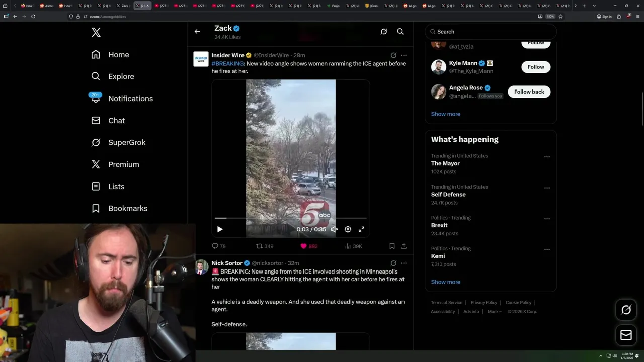Open Explore in sidebar
Image resolution: width=644 pixels, height=362 pixels.
[113, 76]
